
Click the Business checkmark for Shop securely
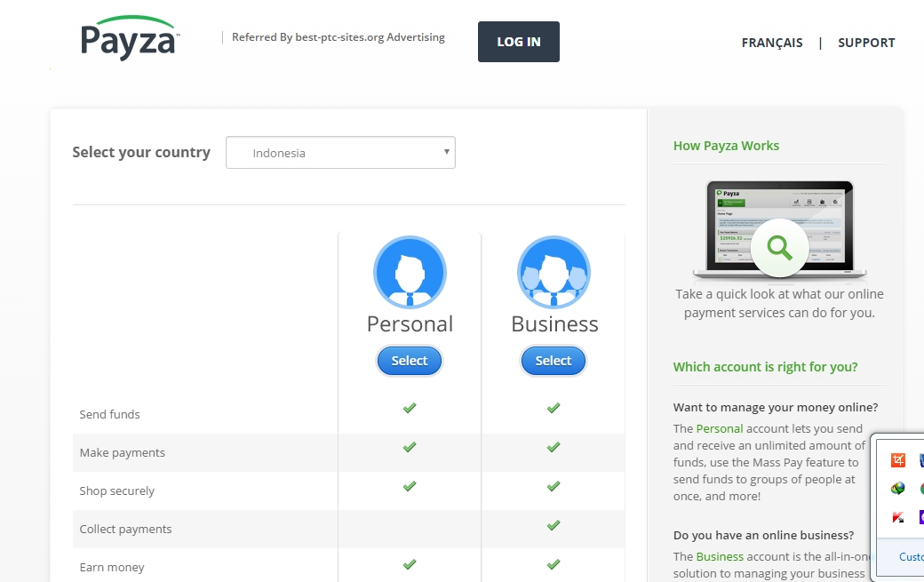(554, 486)
